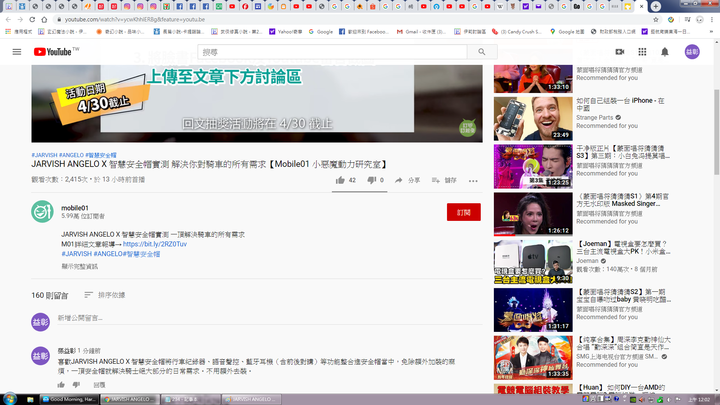Open the Strange Parts channel link

tap(595, 118)
